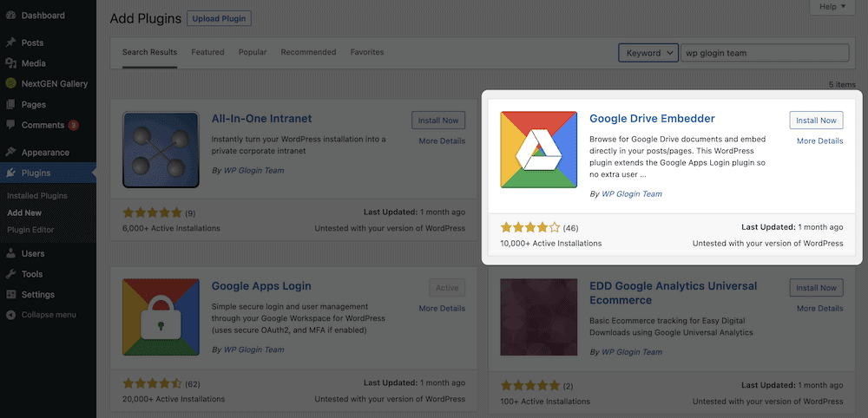Click the '5 items' results count text
868x418 pixels.
[842, 85]
